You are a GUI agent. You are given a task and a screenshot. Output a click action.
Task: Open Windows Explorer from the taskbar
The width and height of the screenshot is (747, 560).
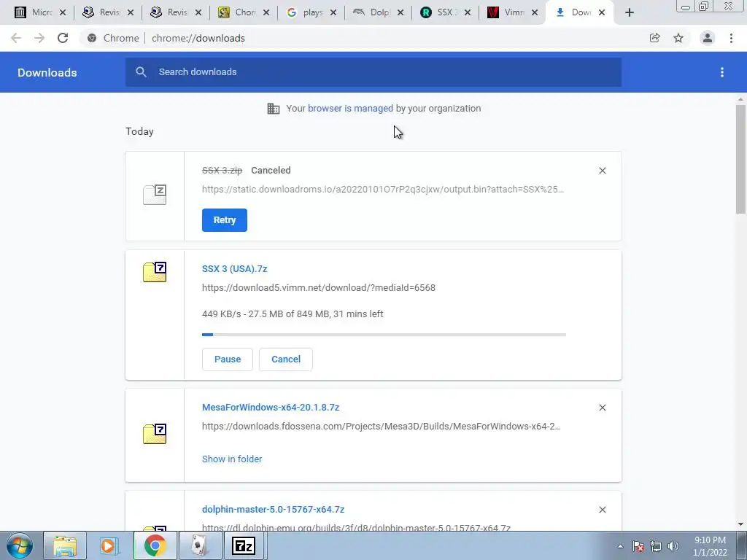pos(65,545)
